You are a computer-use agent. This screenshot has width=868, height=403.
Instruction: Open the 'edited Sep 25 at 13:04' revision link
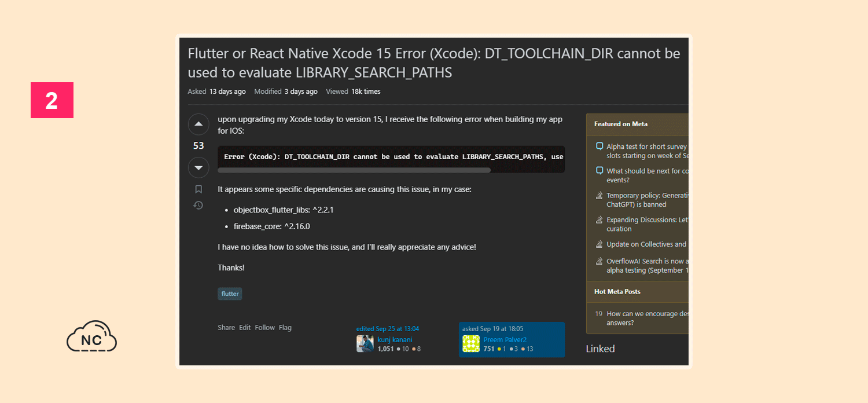(x=388, y=329)
